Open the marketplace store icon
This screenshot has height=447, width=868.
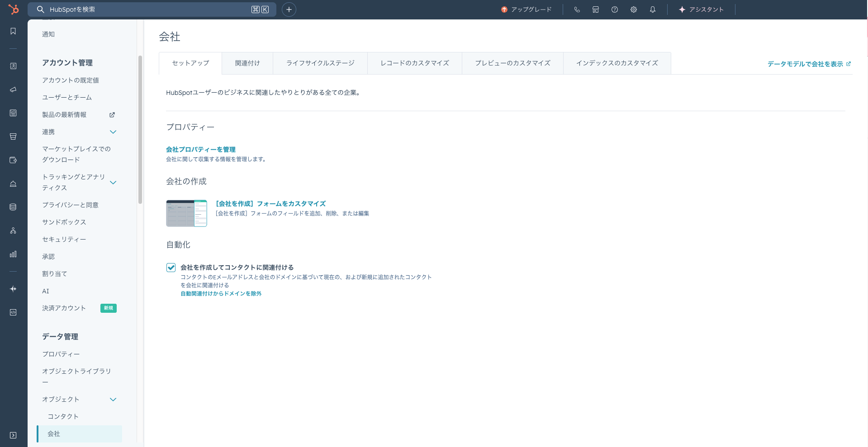(596, 9)
